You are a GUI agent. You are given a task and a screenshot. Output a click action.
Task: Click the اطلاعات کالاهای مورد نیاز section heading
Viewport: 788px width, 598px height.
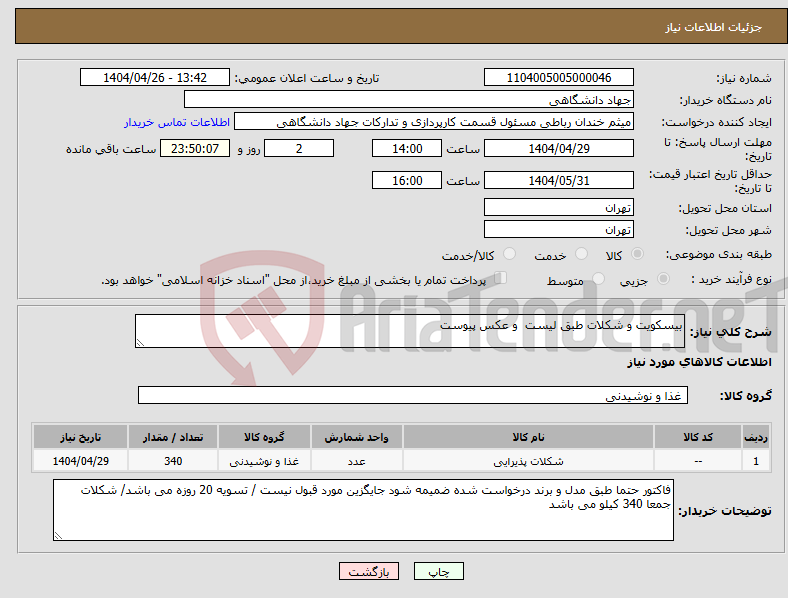click(699, 362)
